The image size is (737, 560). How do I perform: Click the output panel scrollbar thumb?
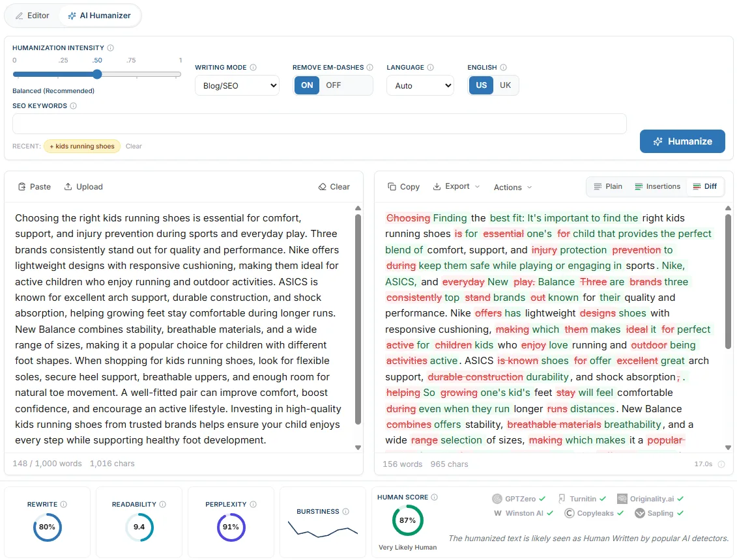tap(728, 281)
